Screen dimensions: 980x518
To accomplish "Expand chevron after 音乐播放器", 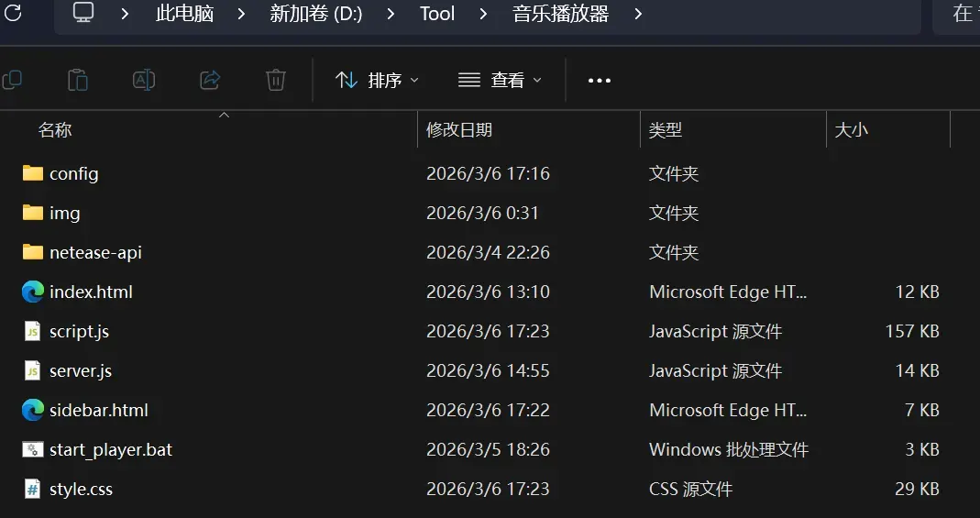I will (x=638, y=13).
